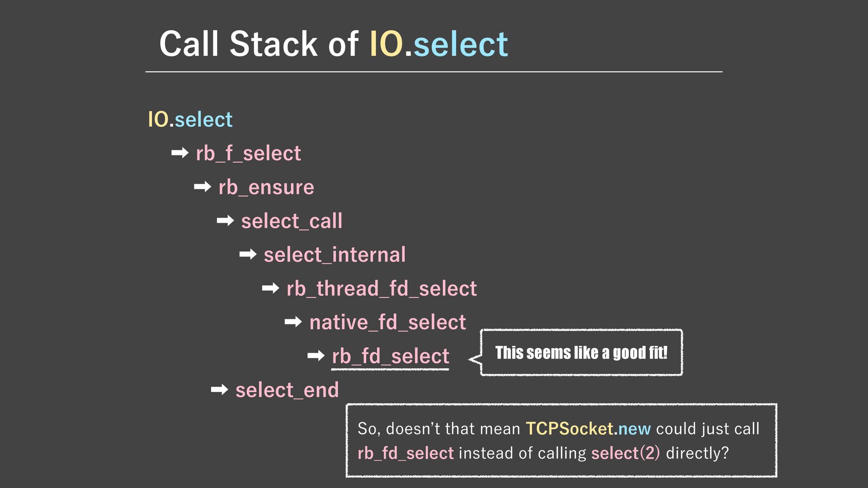Click the arrow before underlined rb_fd_select
Image resolution: width=868 pixels, height=488 pixels.
(316, 356)
